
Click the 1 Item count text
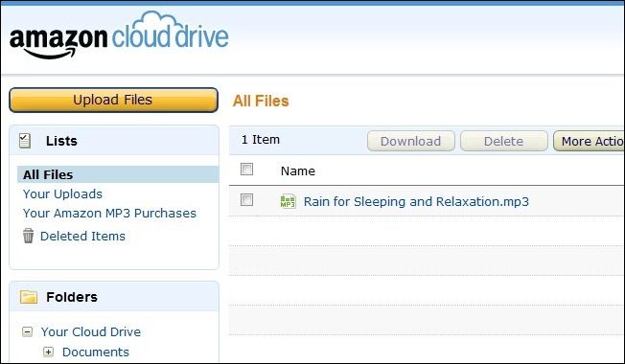pyautogui.click(x=261, y=140)
